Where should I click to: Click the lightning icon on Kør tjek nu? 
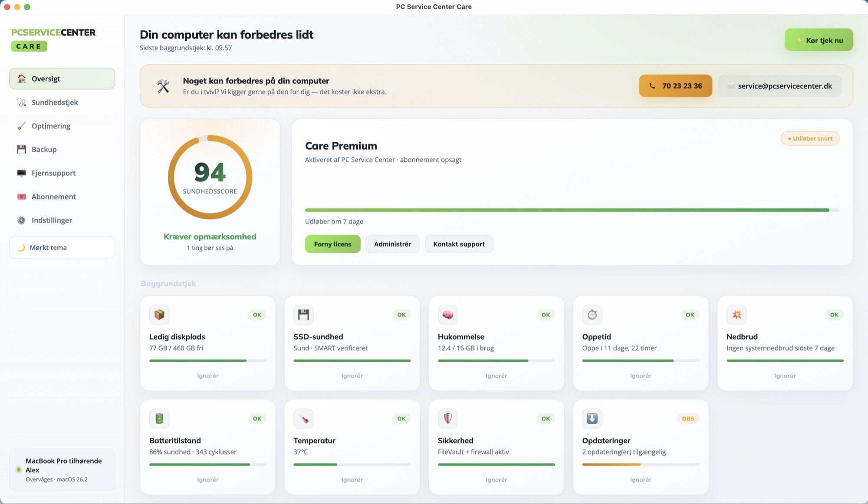pyautogui.click(x=799, y=40)
